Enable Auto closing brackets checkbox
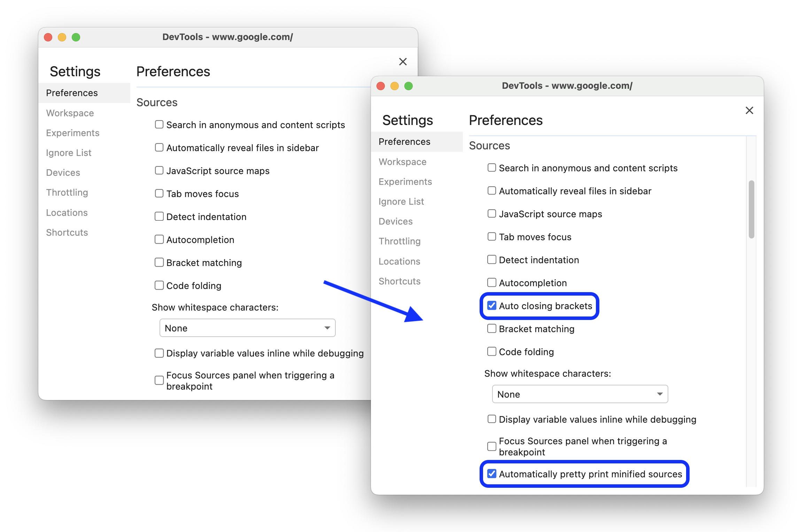The height and width of the screenshot is (532, 808). pos(491,306)
